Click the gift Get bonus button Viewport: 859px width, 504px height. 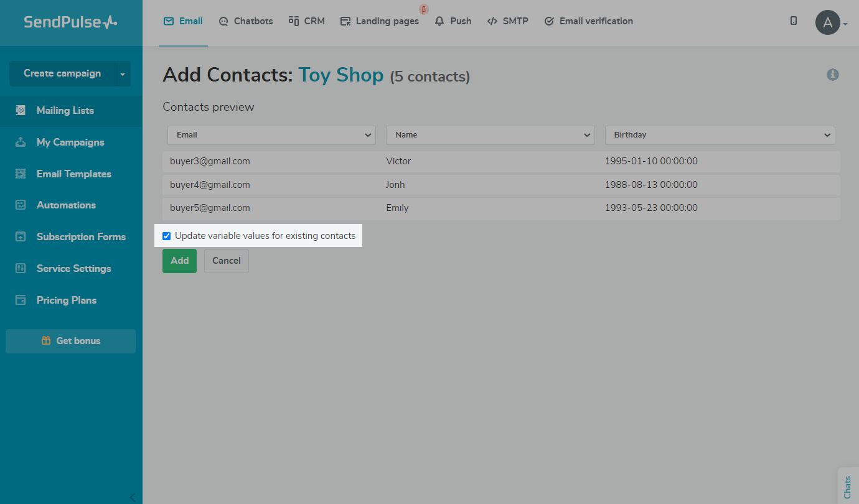pos(70,341)
